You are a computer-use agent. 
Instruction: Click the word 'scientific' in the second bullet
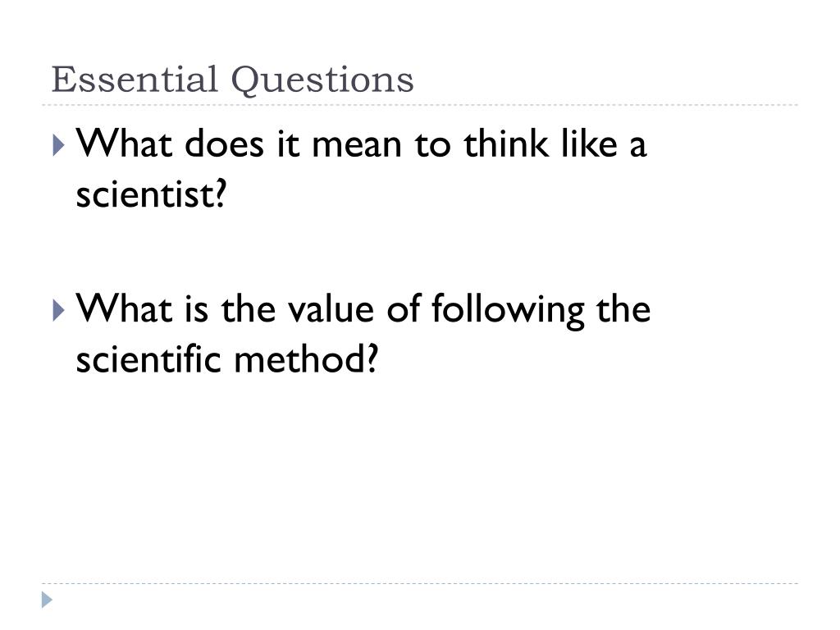click(x=148, y=358)
